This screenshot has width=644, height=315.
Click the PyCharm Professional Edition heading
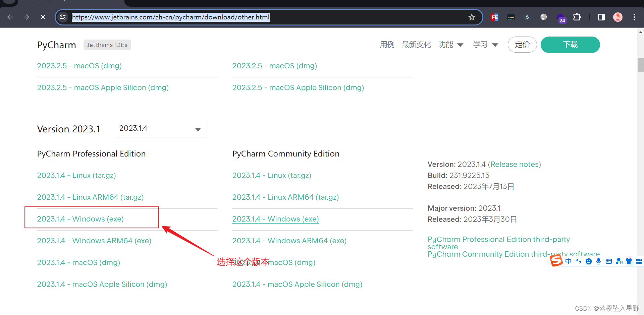pyautogui.click(x=91, y=154)
